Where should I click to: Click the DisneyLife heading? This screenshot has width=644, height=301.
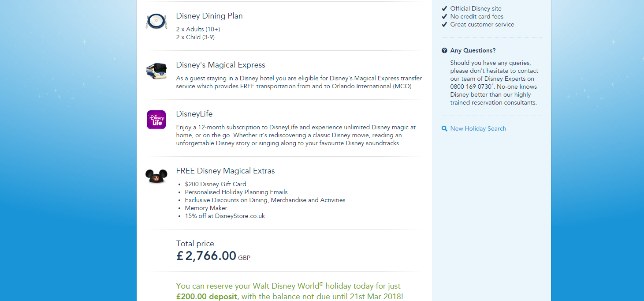coord(194,114)
